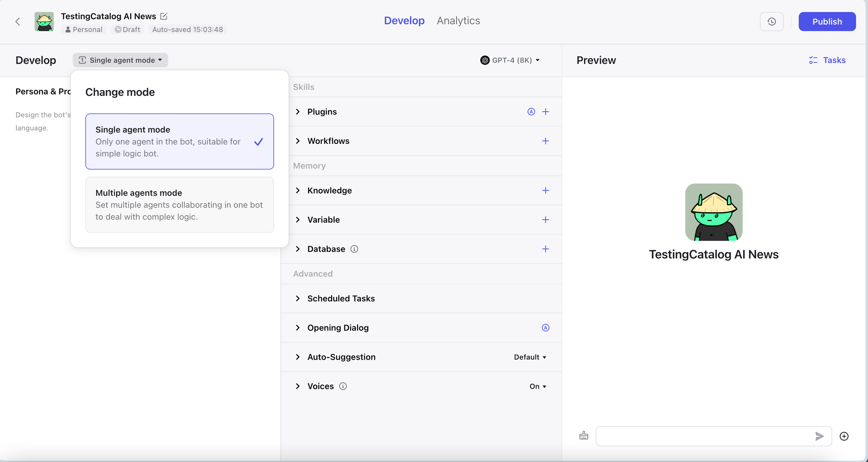
Task: Click the send message arrow icon
Action: [x=820, y=436]
